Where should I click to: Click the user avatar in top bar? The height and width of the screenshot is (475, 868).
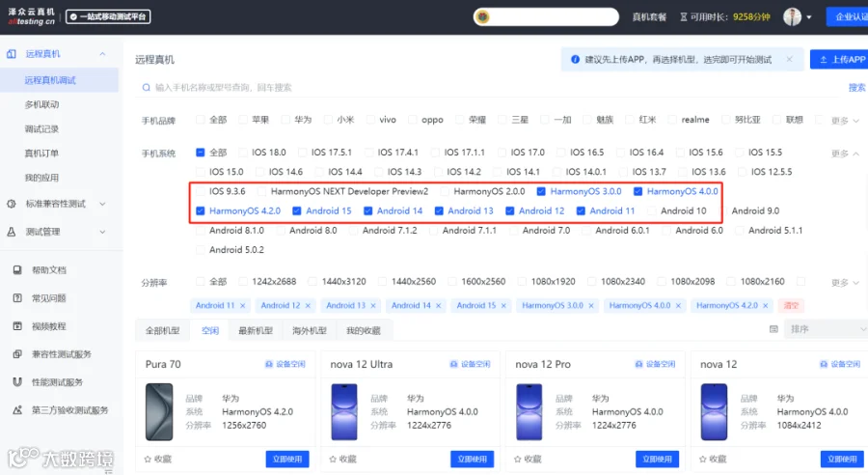[792, 16]
